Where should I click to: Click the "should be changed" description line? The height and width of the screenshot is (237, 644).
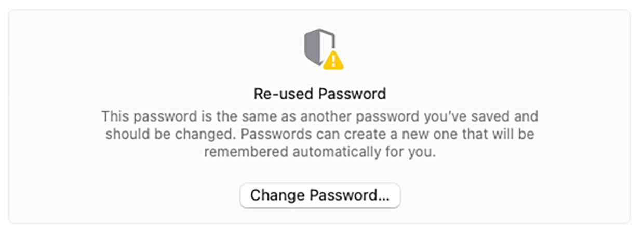pos(320,135)
